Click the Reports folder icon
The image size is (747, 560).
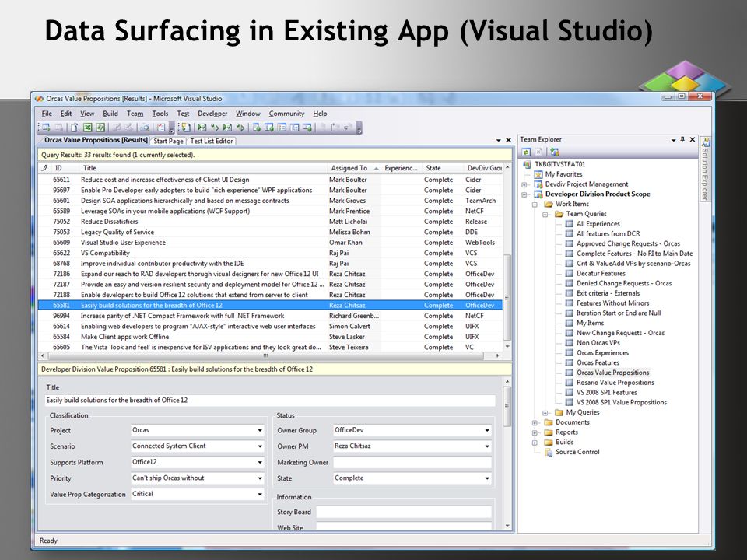(x=549, y=432)
